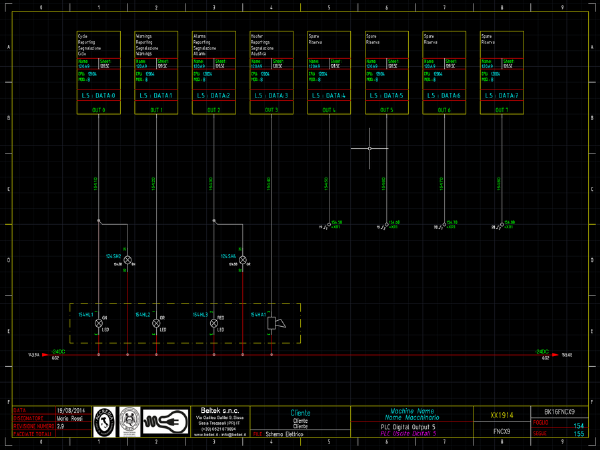The height and width of the screenshot is (450, 600).
Task: Click the 'Cliente' heading in title block
Action: [x=300, y=413]
